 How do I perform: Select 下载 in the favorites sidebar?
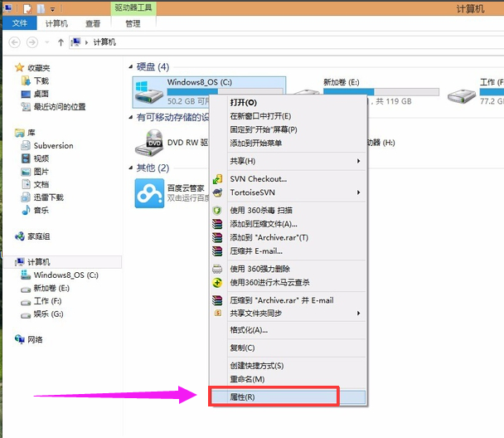click(41, 81)
